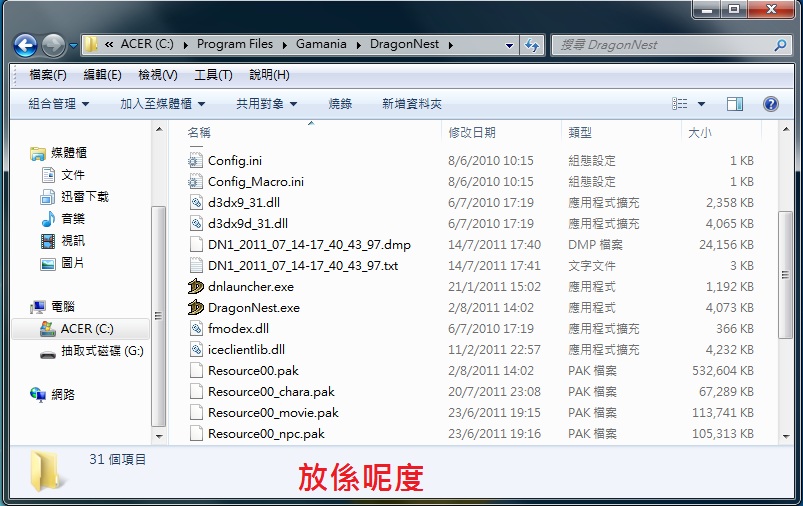Select 媒體櫃 in the navigation pane

(x=69, y=153)
